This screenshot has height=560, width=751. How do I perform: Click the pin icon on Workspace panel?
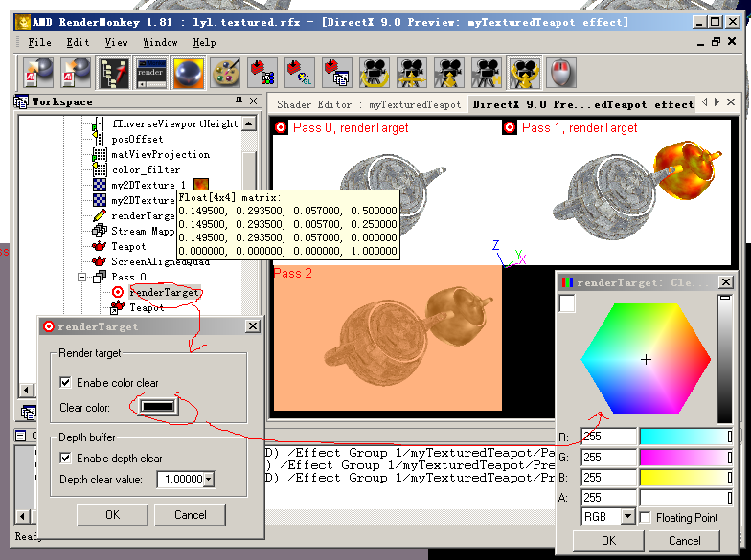[x=239, y=101]
